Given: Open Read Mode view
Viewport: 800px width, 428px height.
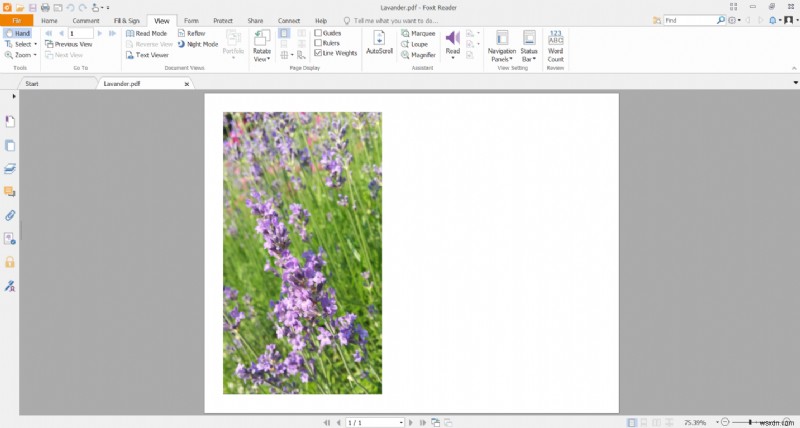Looking at the screenshot, I should 146,33.
